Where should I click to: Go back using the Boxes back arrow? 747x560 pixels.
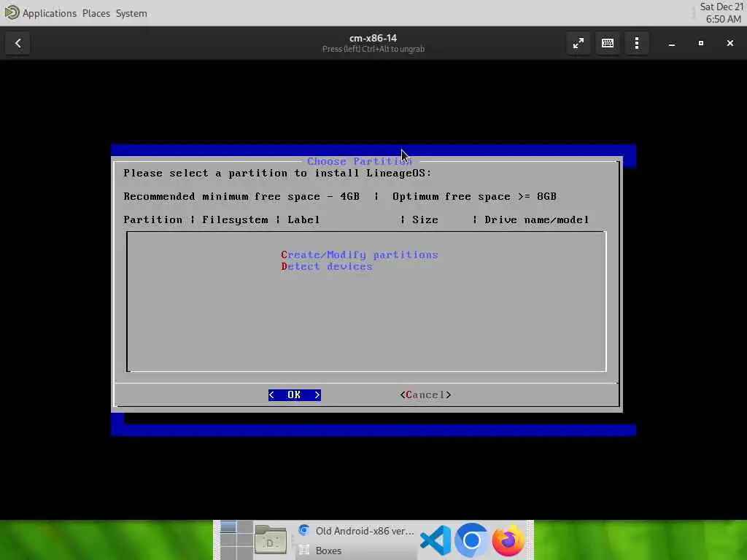click(x=18, y=43)
